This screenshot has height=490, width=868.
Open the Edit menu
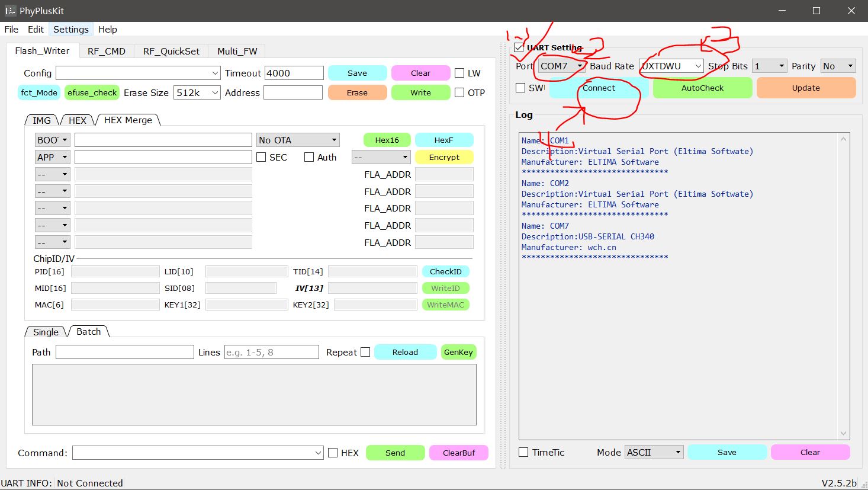(x=36, y=29)
